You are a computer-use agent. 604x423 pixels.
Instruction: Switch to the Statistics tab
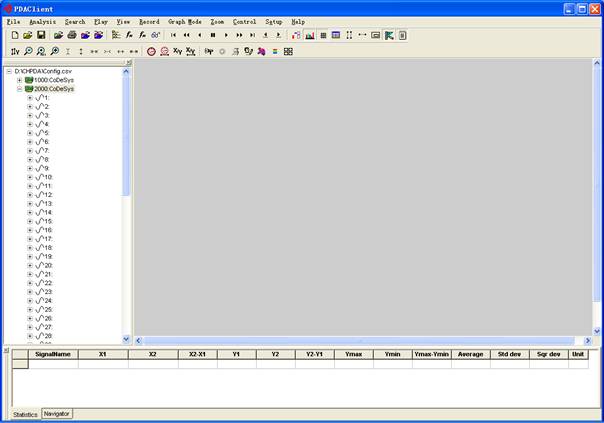coord(24,414)
